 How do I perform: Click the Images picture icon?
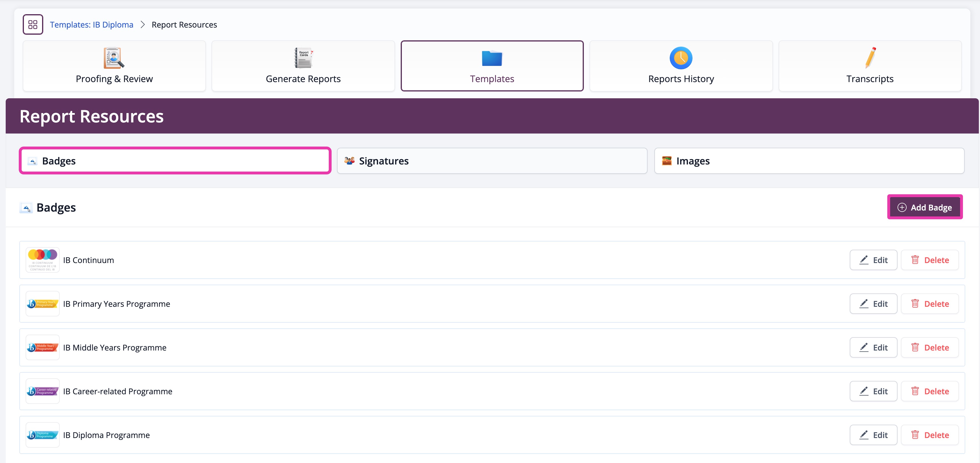coord(667,161)
